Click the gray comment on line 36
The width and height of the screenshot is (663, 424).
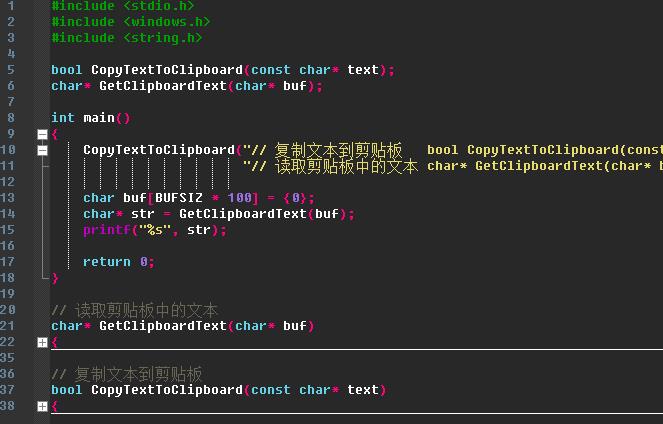126,375
